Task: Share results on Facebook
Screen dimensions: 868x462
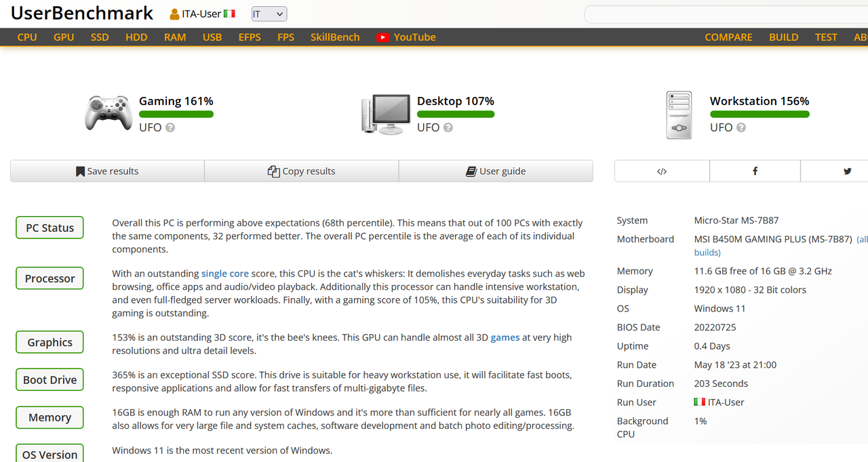Action: click(x=755, y=171)
